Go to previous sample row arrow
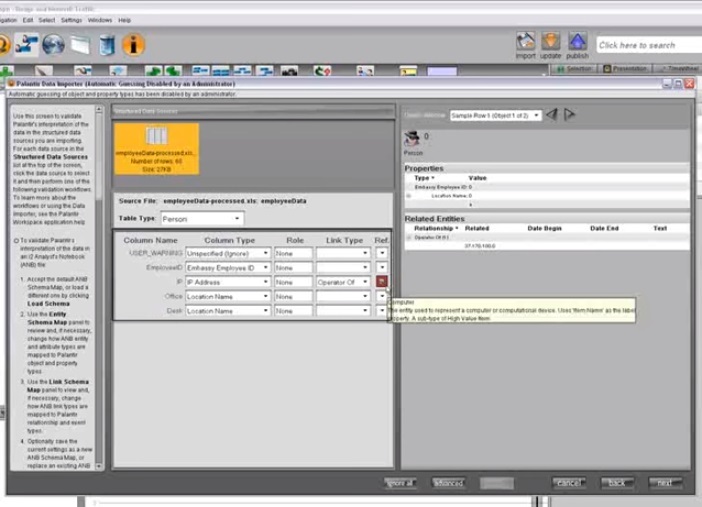Screen dimensions: 702x507 pos(552,115)
